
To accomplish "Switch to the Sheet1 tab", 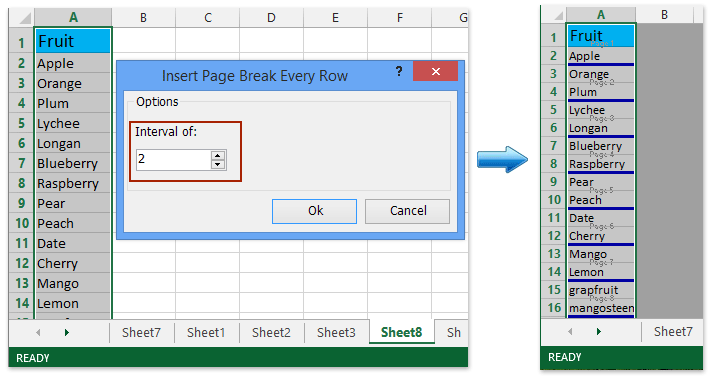I will (206, 333).
